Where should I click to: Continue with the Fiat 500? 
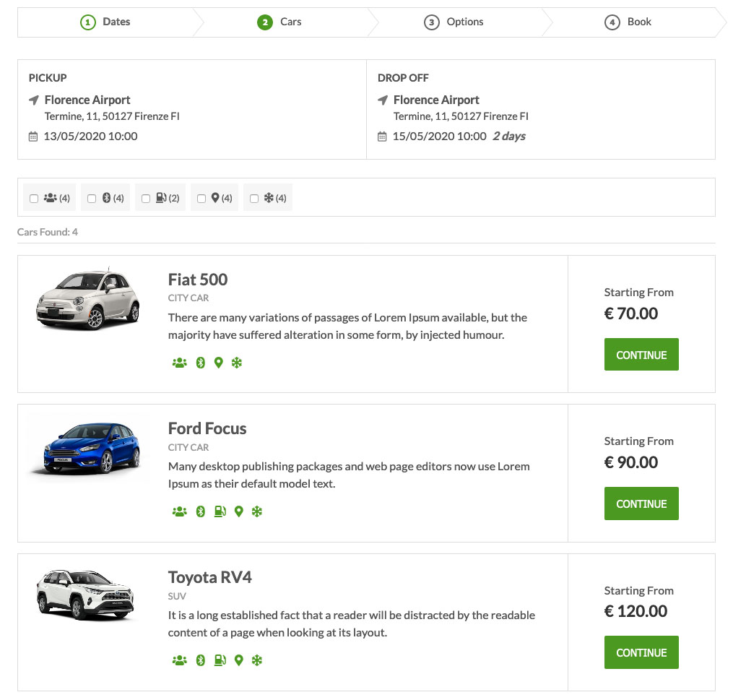641,355
